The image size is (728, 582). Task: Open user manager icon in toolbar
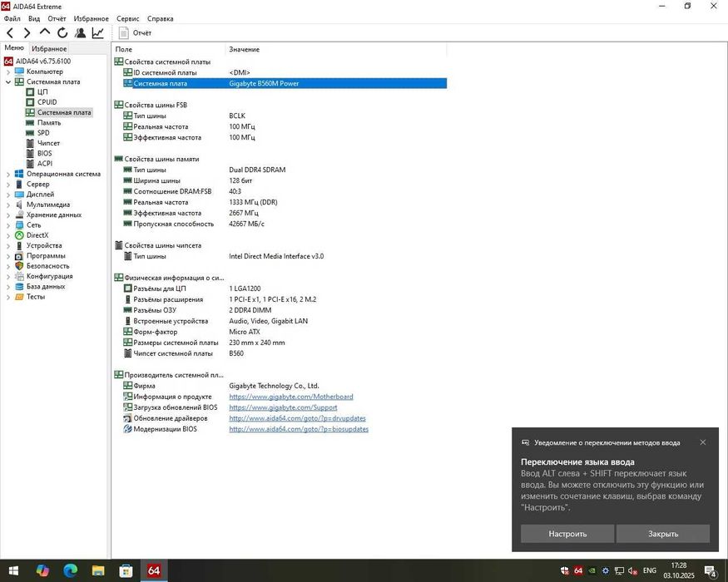80,33
